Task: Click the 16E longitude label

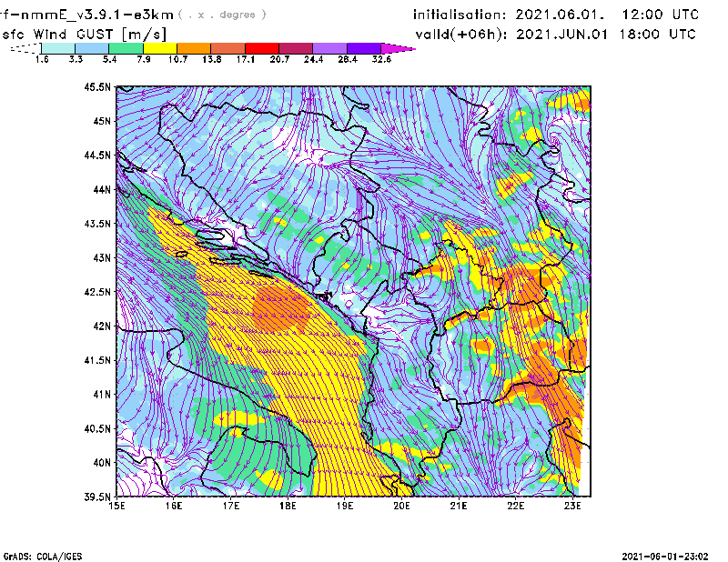Action: click(x=174, y=506)
